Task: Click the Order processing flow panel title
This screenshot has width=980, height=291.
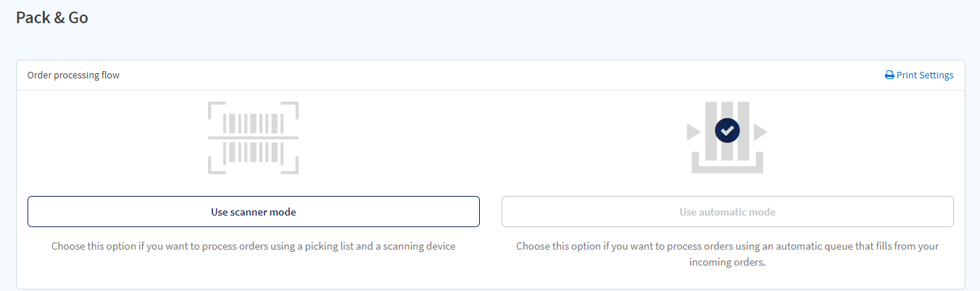Action: click(73, 75)
